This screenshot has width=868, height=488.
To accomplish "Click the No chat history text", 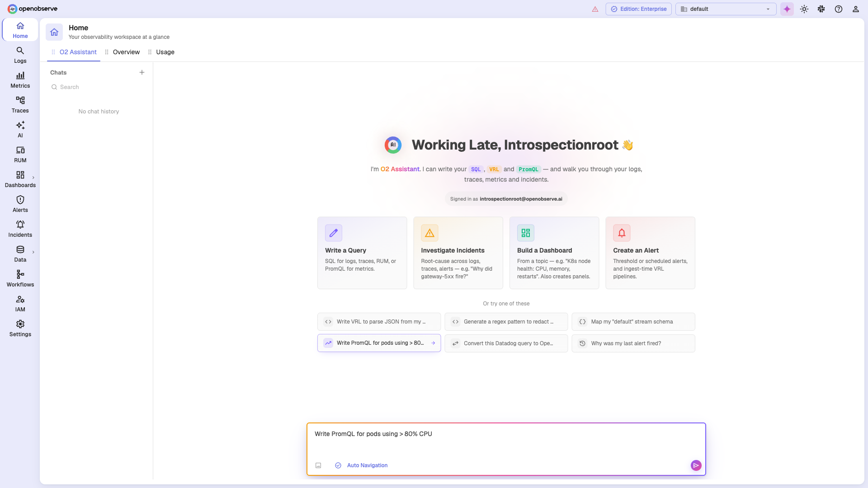I will click(99, 112).
